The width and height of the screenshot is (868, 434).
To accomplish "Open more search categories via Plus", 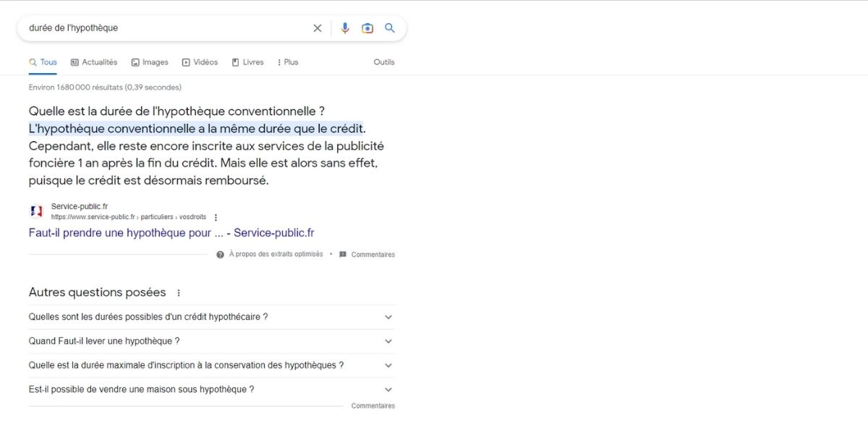I will click(x=287, y=61).
